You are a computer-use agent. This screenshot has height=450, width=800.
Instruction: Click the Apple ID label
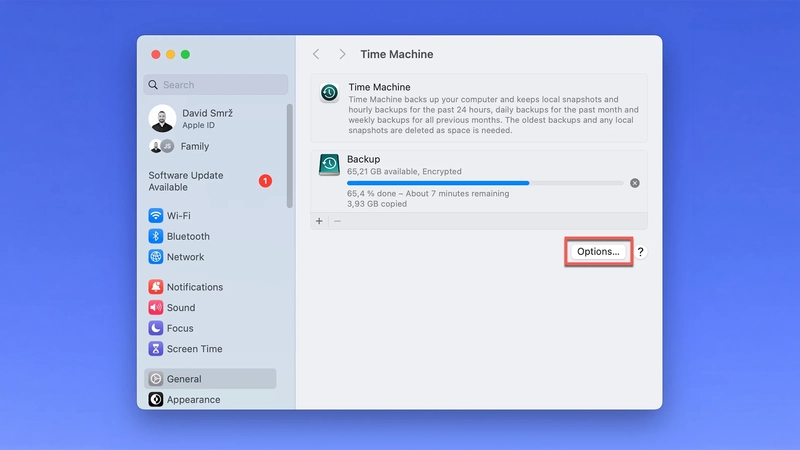point(198,126)
